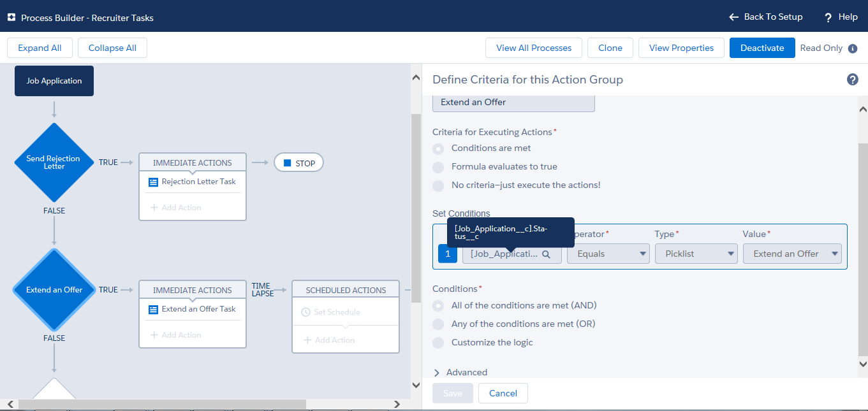Click the Extend an Offer Task action

point(193,309)
